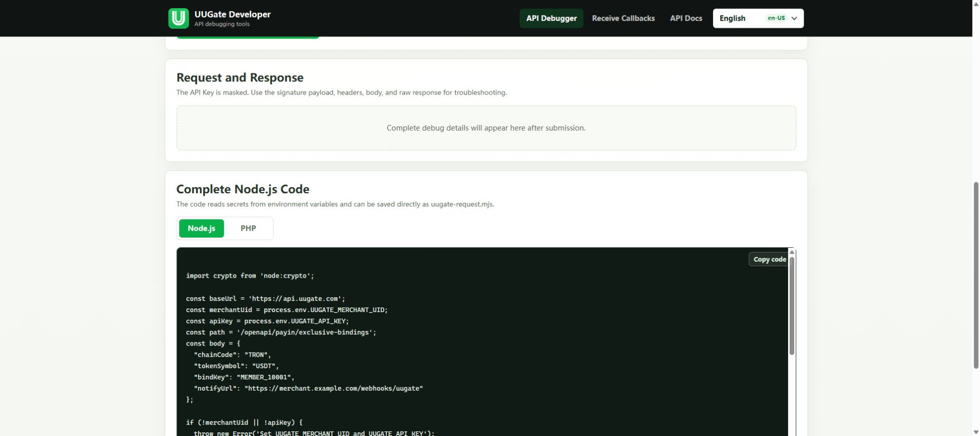The image size is (980, 436).
Task: Click the notifyUrl webhook line
Action: coord(308,389)
